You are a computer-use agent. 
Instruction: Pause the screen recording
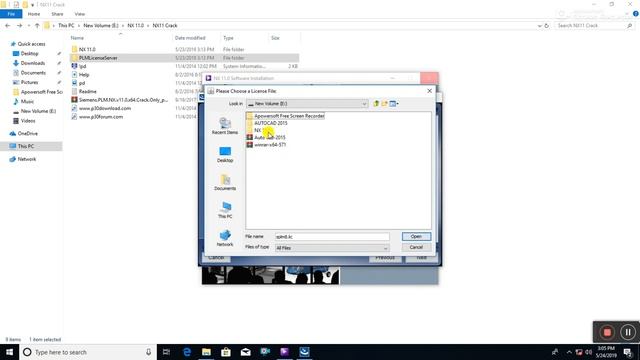[628, 332]
